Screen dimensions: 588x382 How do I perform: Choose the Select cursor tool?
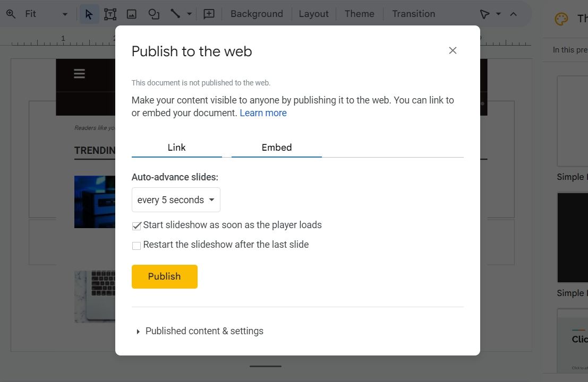89,14
